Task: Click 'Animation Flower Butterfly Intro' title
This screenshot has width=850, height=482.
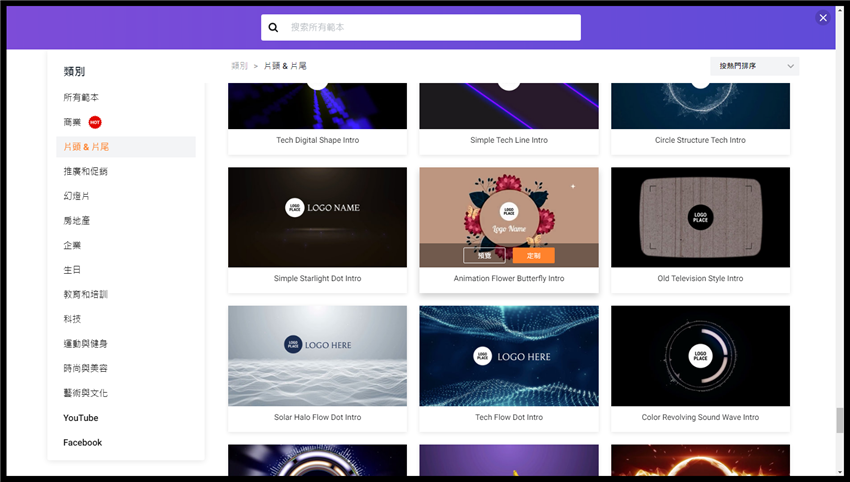Action: (x=509, y=278)
